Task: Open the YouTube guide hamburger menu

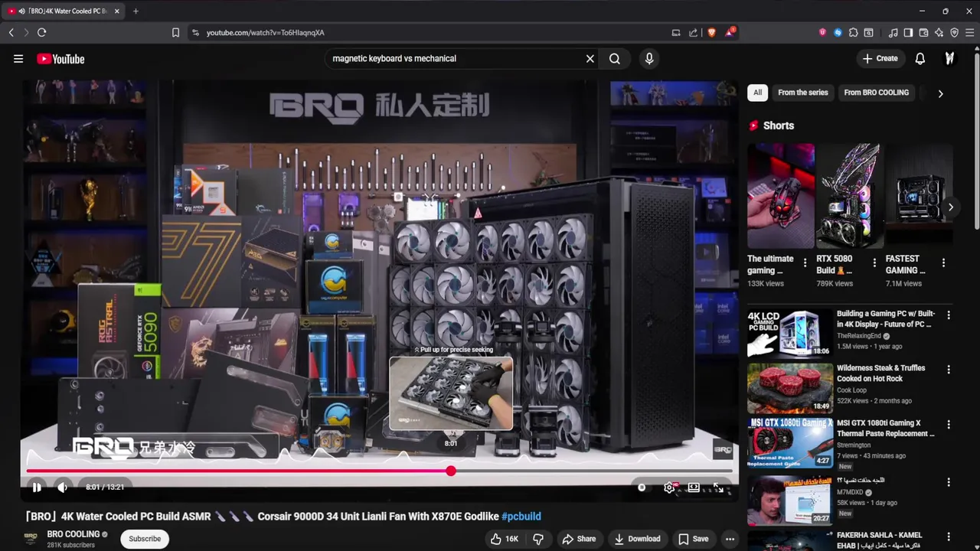Action: (x=18, y=59)
